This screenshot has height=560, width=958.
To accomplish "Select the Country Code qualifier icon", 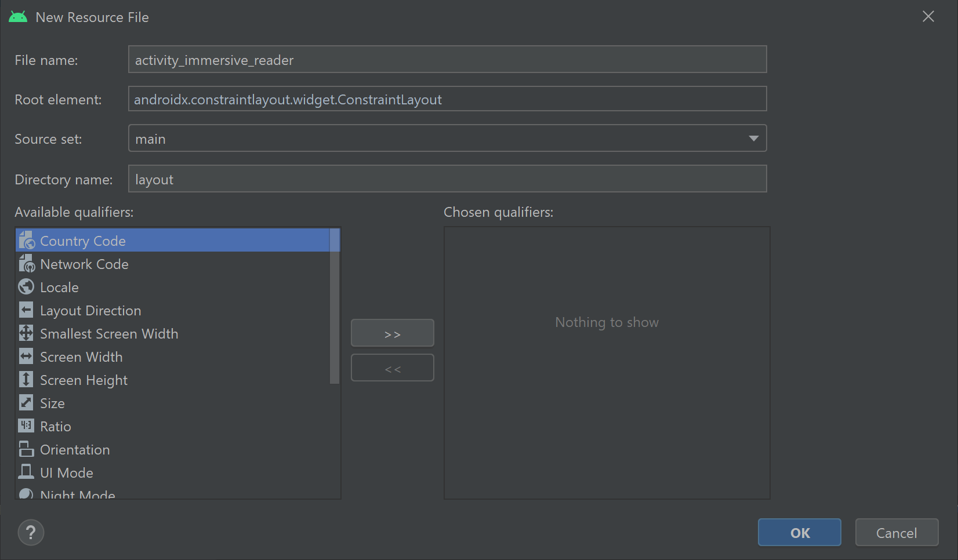I will [x=26, y=240].
